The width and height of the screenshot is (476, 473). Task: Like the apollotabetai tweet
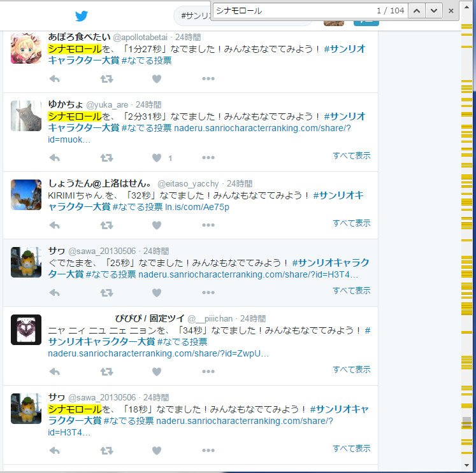tap(157, 79)
